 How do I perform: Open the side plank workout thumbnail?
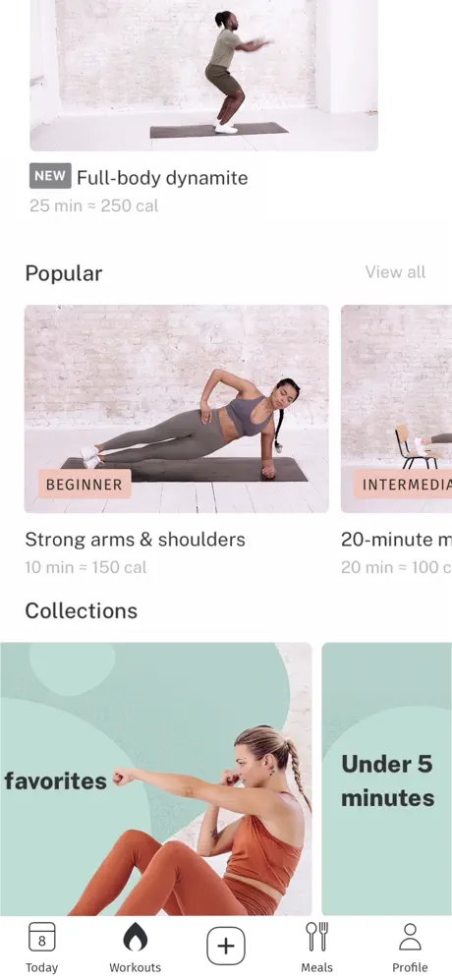click(176, 409)
